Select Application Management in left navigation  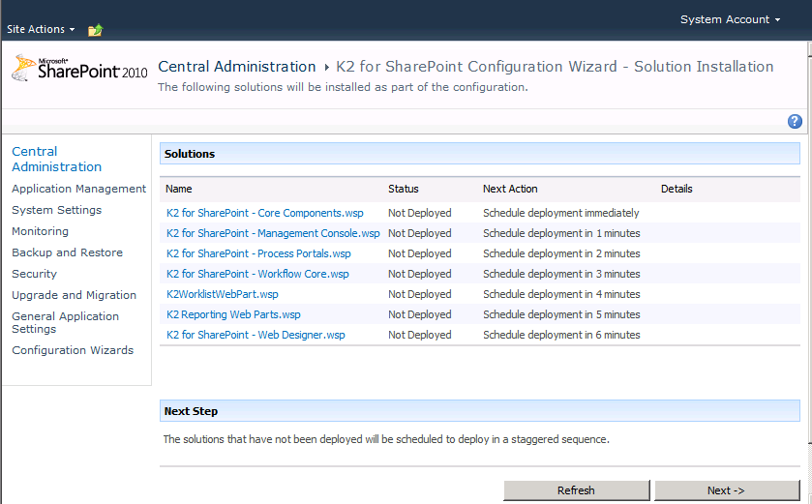(78, 189)
